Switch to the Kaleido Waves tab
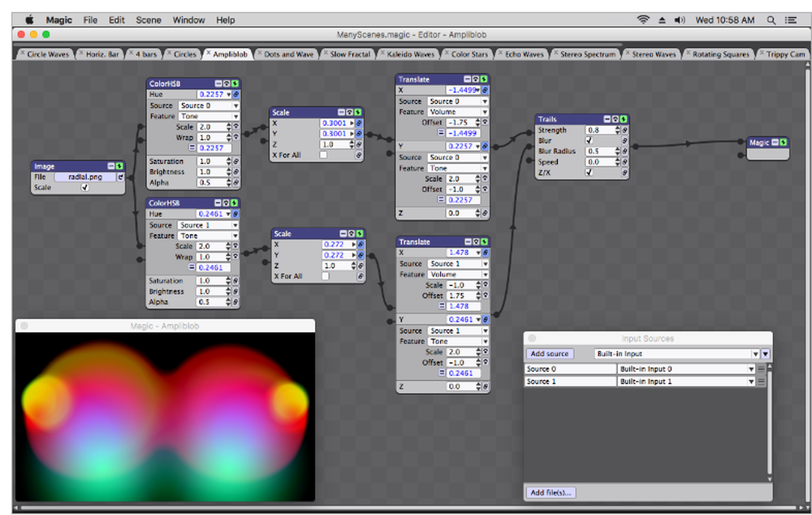This screenshot has width=812, height=515. click(x=411, y=54)
